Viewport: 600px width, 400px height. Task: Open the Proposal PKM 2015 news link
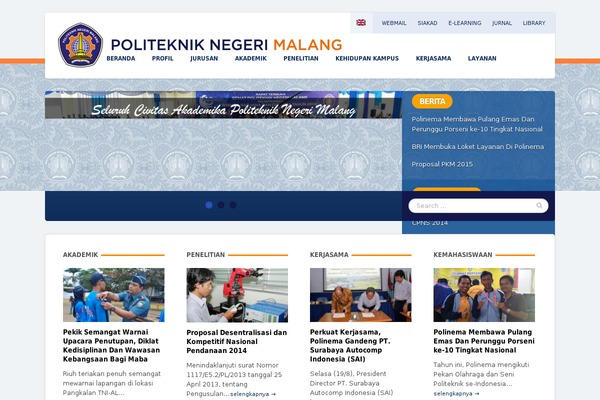click(442, 164)
